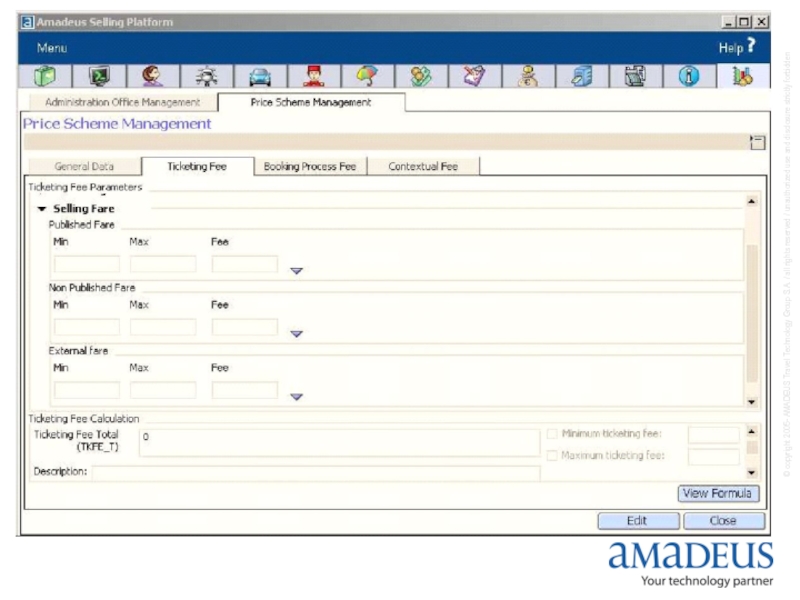Expand the Published Fare row arrow
This screenshot has width=800, height=600.
pyautogui.click(x=296, y=271)
